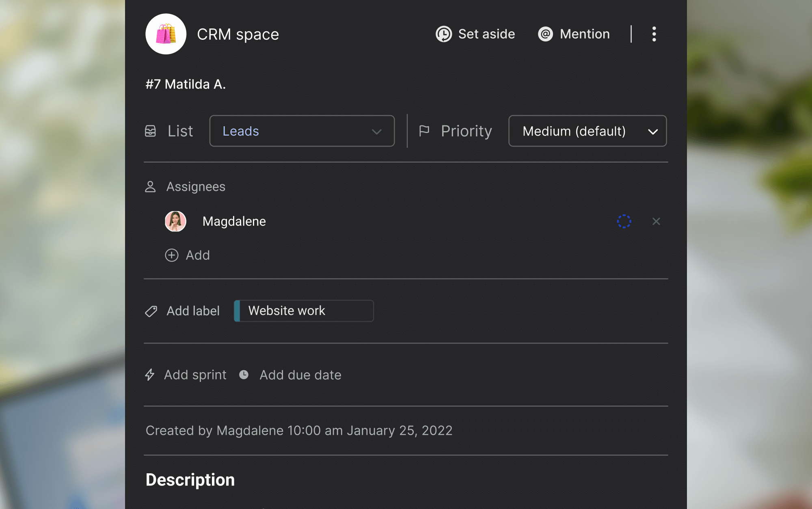
Task: Click Magdalene's profile photo thumbnail
Action: 175,221
